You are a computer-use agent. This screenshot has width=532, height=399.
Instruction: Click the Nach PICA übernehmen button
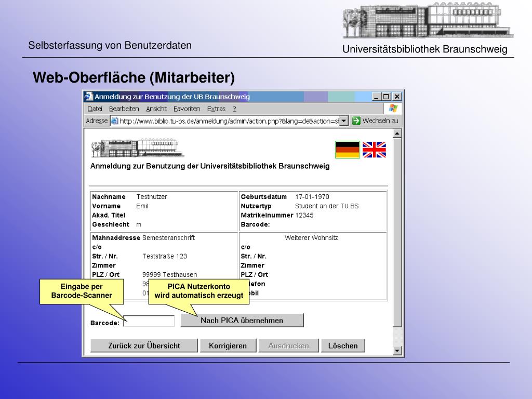pos(242,320)
